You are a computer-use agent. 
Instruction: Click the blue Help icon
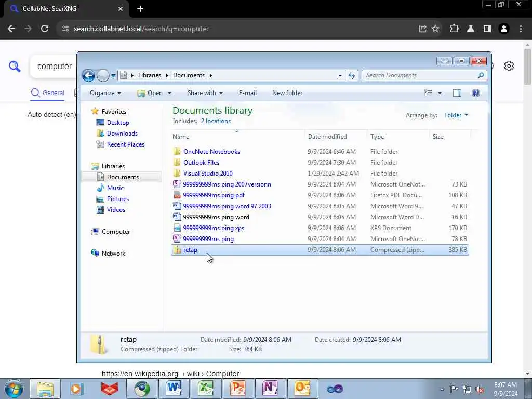pos(476,93)
